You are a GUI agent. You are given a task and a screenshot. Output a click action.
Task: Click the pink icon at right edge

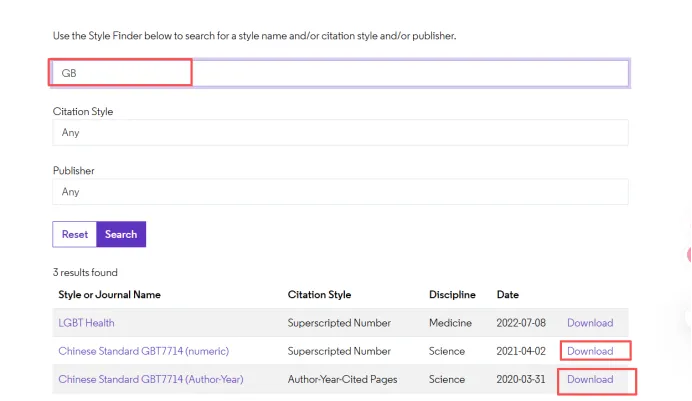[688, 255]
